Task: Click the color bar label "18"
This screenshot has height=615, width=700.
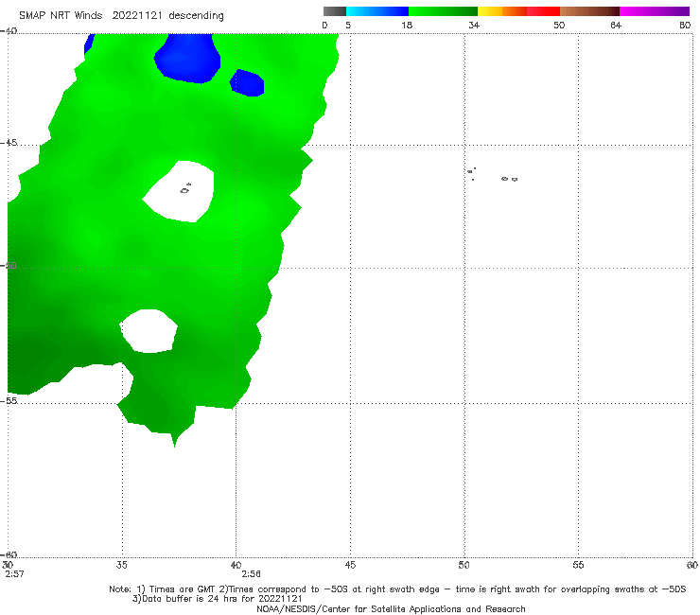Action: tap(407, 25)
